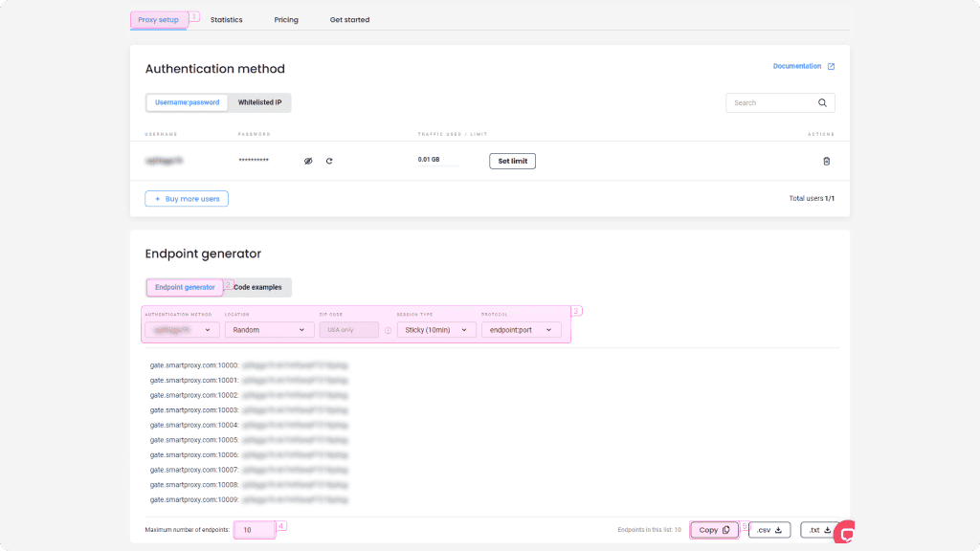
Task: Toggle password visibility with the eye icon
Action: 308,161
